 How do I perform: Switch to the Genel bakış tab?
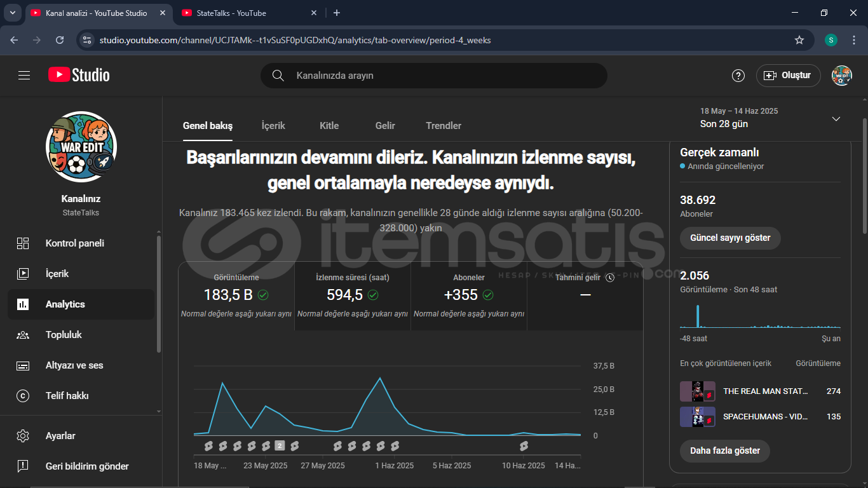[x=208, y=126]
